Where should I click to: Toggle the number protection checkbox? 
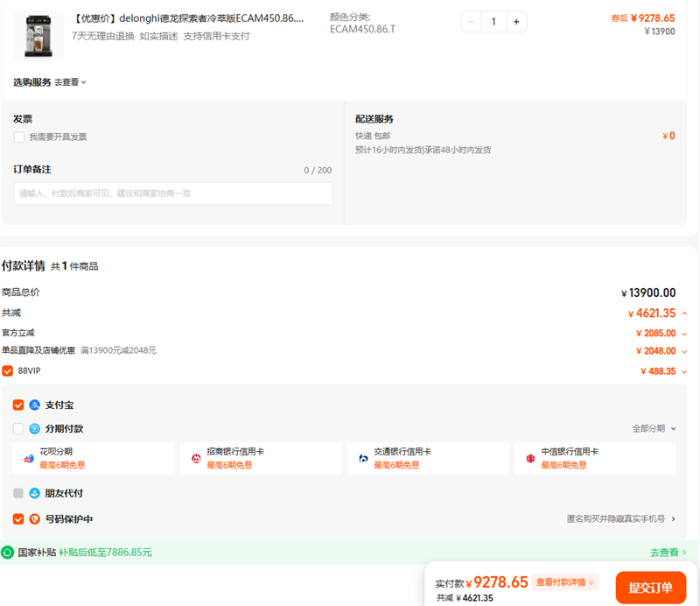click(18, 519)
